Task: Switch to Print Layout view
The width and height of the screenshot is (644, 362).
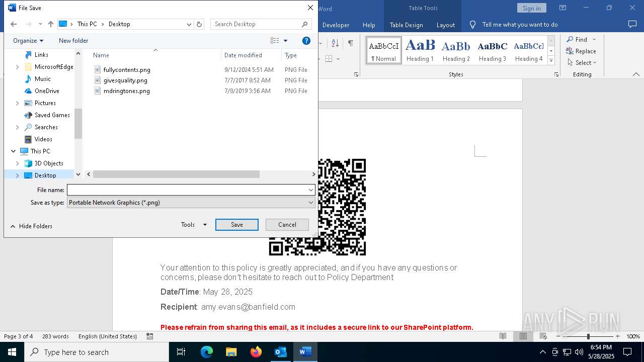Action: pos(523,336)
